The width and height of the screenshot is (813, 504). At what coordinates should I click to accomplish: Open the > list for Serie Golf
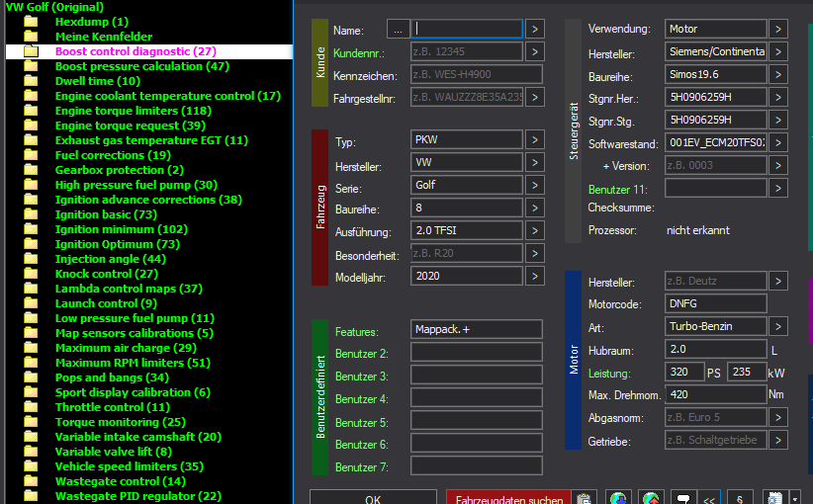tap(534, 185)
